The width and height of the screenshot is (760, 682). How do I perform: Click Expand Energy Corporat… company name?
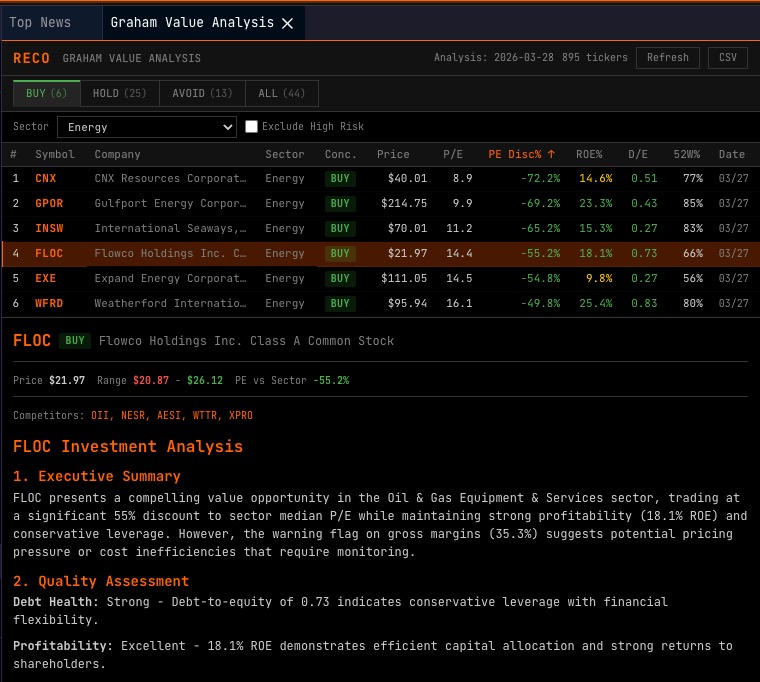[x=170, y=278]
